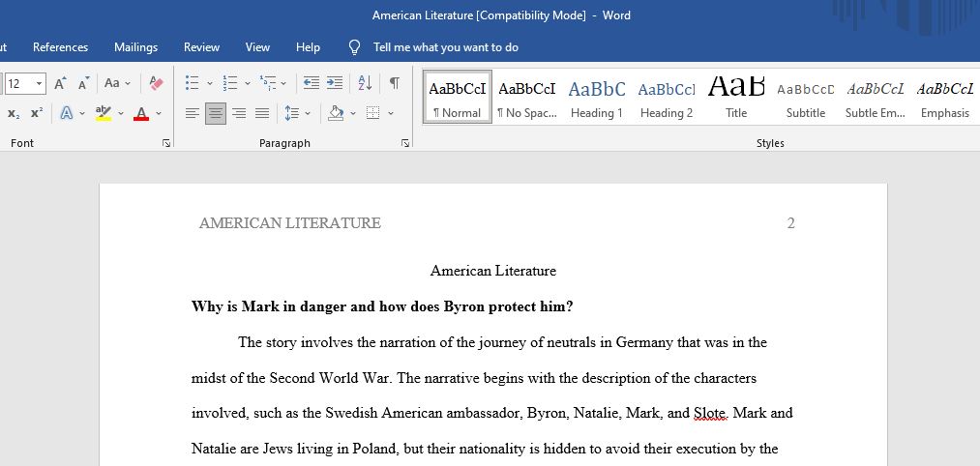
Task: Apply the Title style
Action: click(x=736, y=97)
